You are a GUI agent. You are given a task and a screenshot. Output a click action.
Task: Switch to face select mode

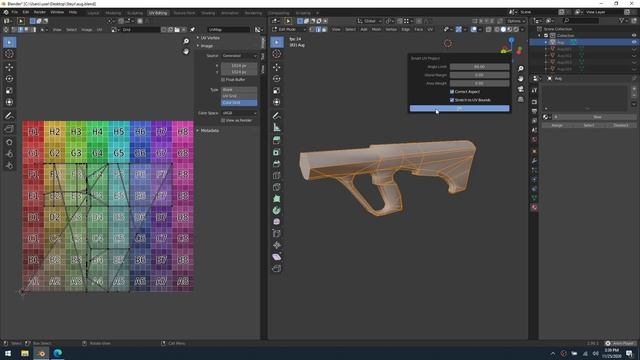coord(324,29)
